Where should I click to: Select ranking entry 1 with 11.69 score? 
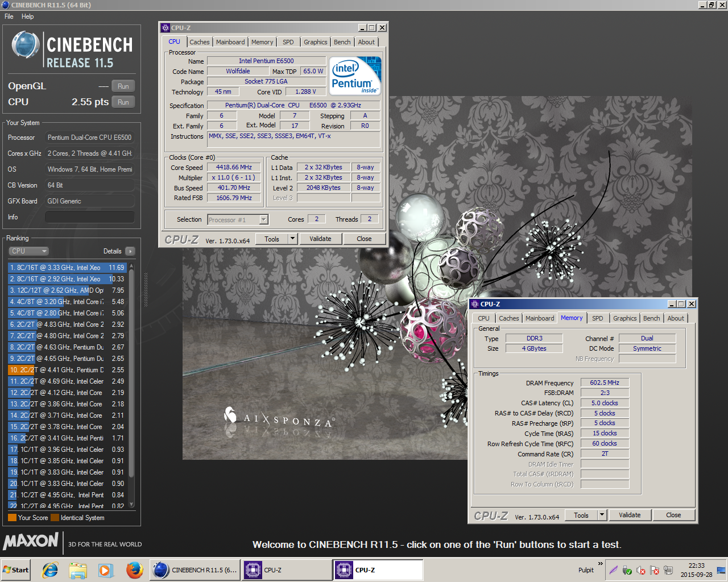coord(67,268)
